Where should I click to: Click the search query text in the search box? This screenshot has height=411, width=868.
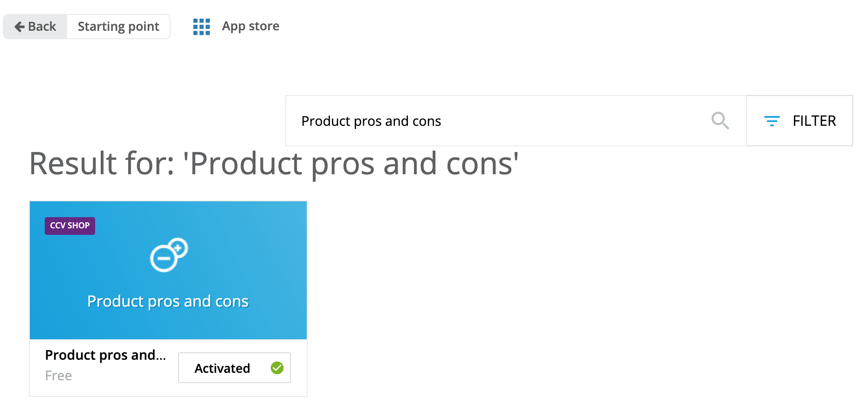click(x=371, y=121)
